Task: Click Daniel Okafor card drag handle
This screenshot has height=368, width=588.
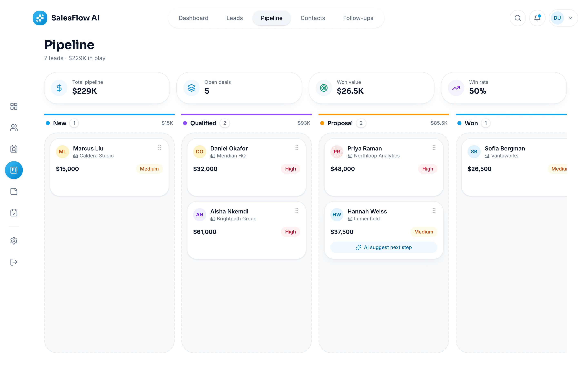Action: click(297, 148)
